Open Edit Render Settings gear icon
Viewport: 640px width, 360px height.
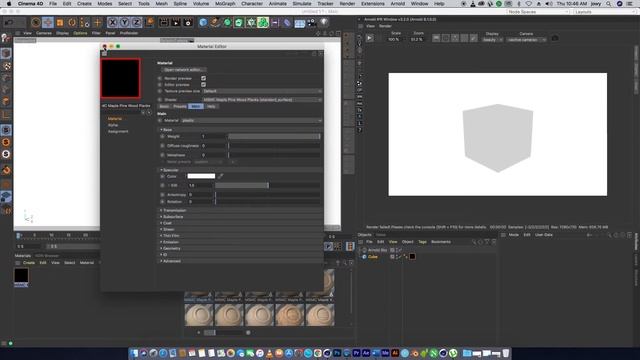pos(188,23)
